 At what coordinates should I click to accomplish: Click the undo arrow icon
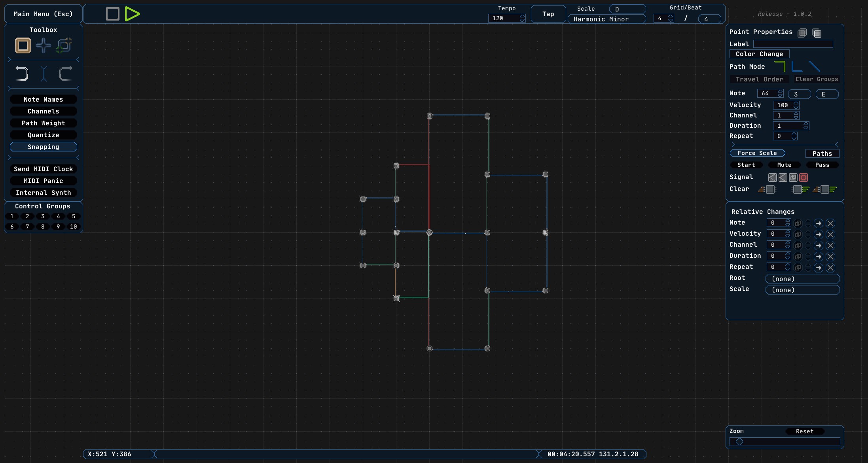[x=22, y=74]
